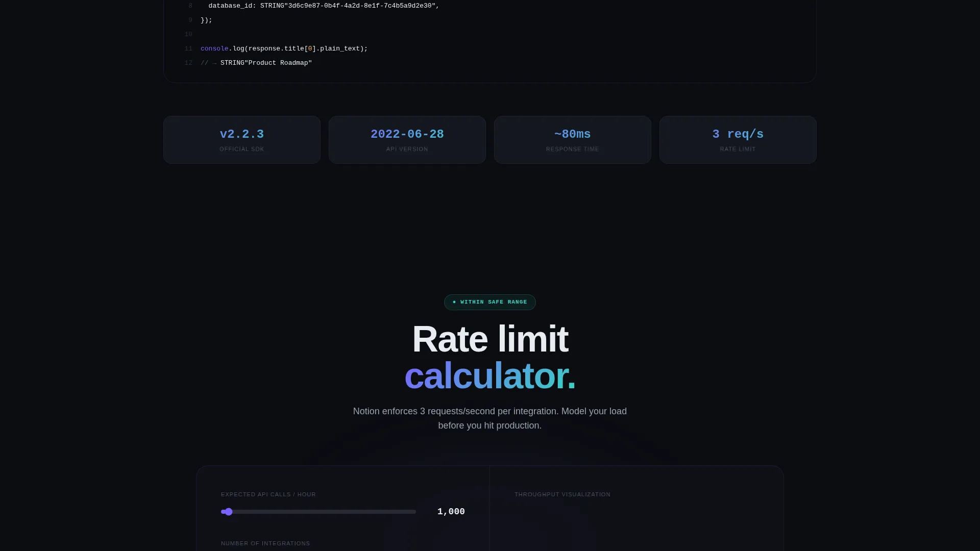Click the Number of Integrations label

[265, 543]
